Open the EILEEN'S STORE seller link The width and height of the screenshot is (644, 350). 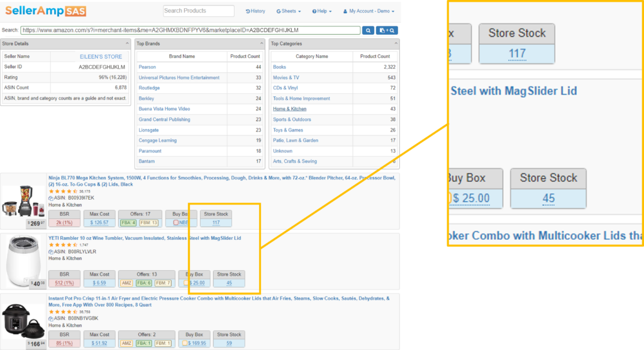click(x=101, y=57)
